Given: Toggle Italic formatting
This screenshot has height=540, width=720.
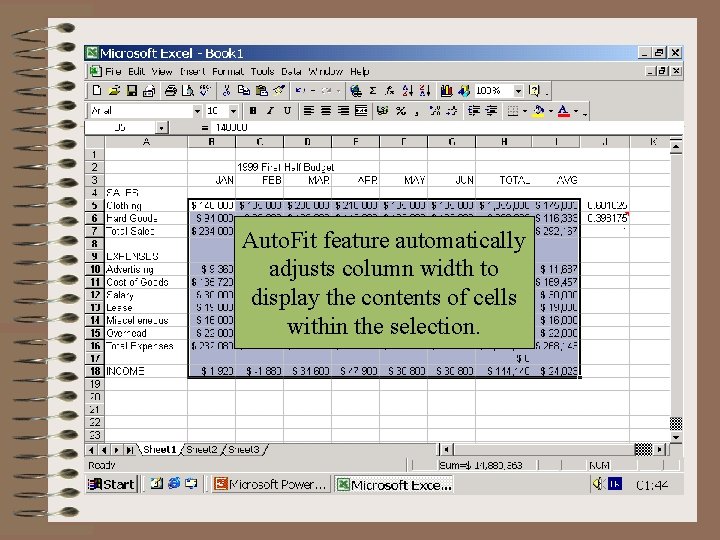Looking at the screenshot, I should click(x=270, y=111).
